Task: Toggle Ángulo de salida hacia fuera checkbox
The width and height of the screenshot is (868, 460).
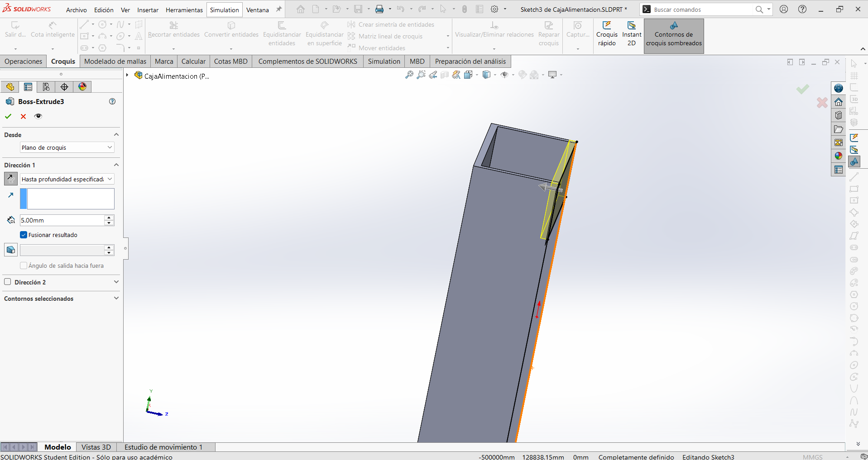Action: [24, 266]
